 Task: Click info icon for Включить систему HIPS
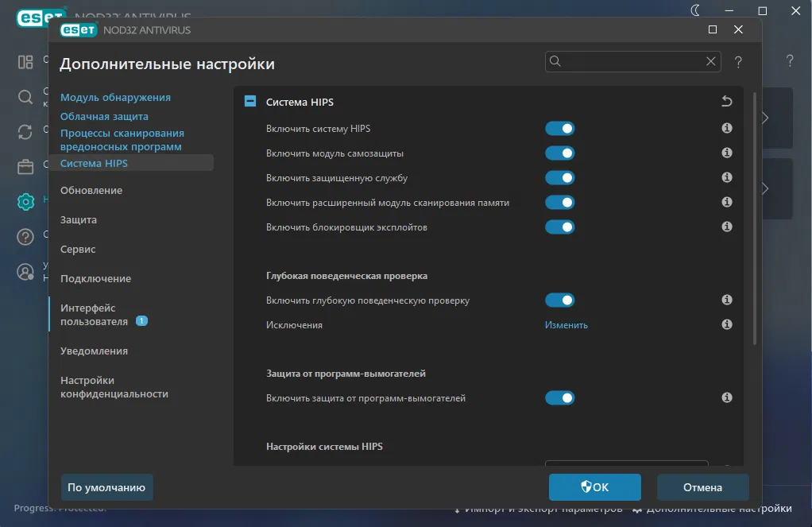[x=726, y=128]
